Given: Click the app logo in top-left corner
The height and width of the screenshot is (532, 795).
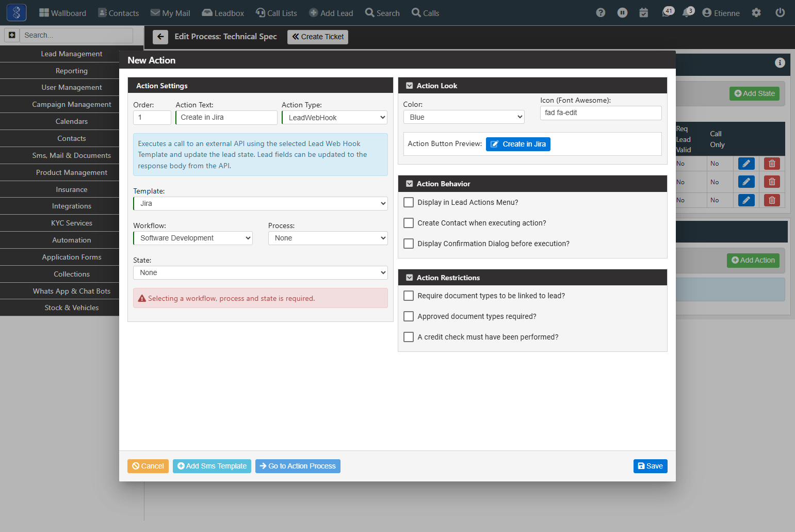Looking at the screenshot, I should point(17,12).
